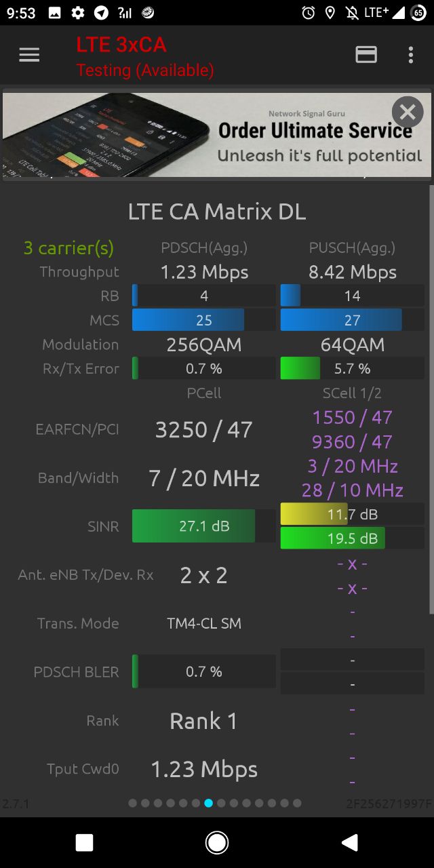The width and height of the screenshot is (434, 868).
Task: Tap the LTE 3xCA title text
Action: pos(121,45)
